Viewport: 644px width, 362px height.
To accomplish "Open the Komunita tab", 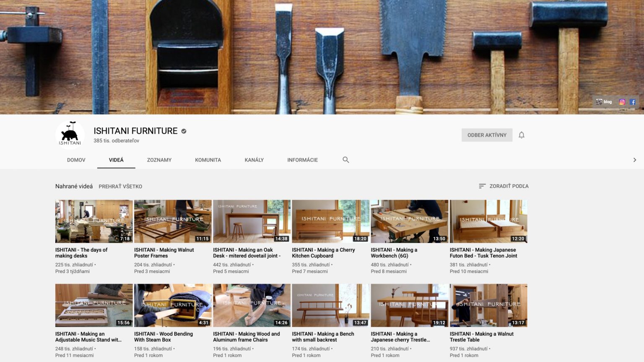I will coord(208,160).
